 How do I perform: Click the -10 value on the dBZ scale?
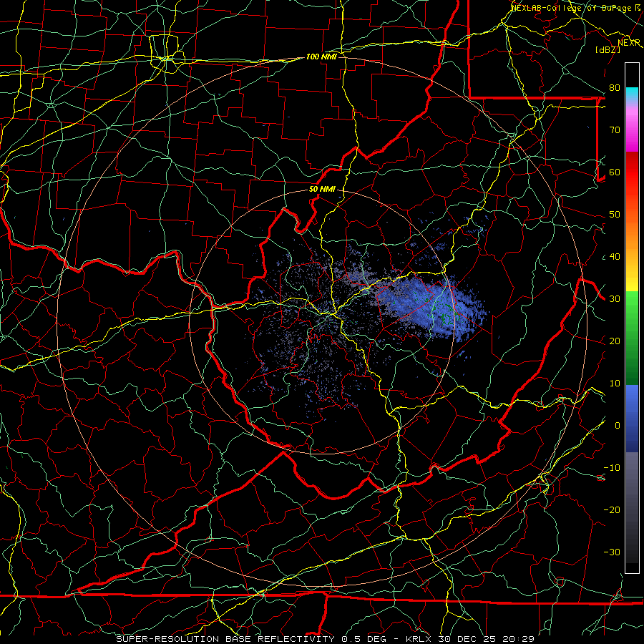pos(612,468)
